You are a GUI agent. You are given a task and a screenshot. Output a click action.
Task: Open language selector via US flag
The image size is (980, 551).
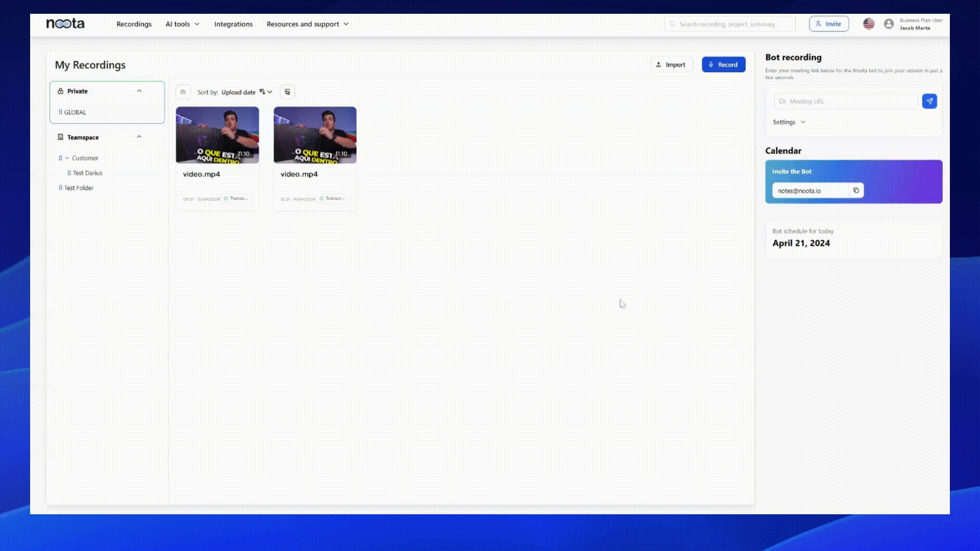pyautogui.click(x=869, y=23)
